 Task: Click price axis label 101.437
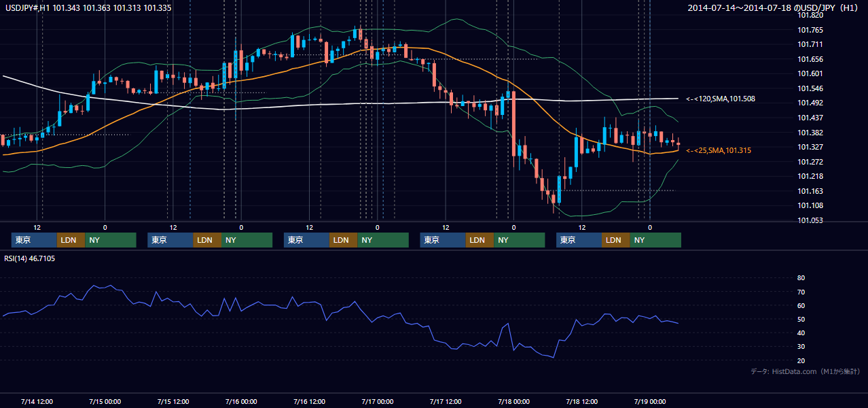pos(810,118)
